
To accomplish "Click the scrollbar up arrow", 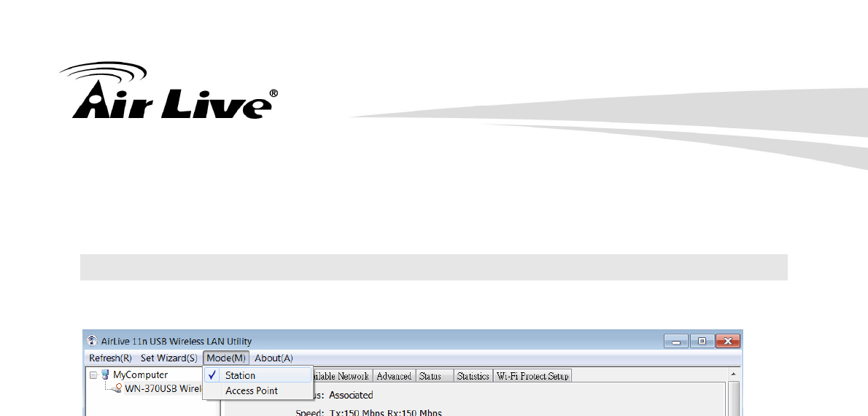I will 734,374.
